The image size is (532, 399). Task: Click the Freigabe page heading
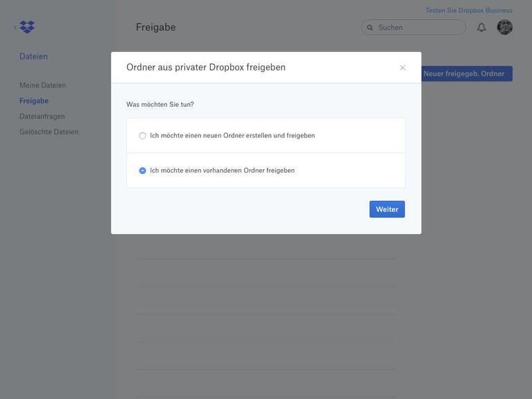click(x=155, y=27)
